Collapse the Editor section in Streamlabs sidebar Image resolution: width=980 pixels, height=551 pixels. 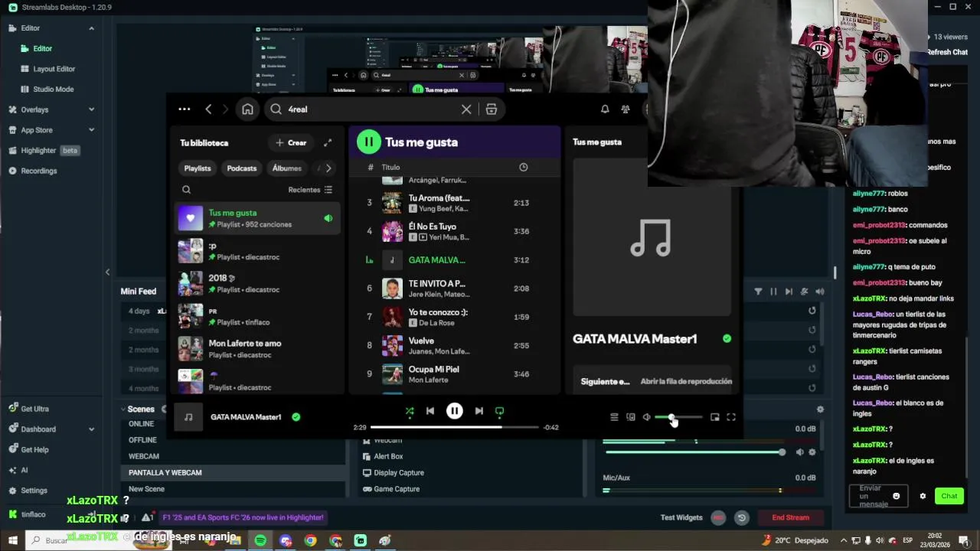(91, 28)
